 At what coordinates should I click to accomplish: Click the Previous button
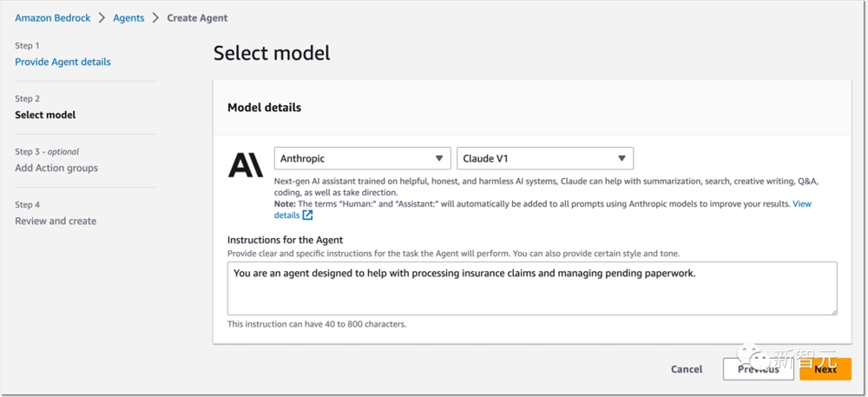759,369
